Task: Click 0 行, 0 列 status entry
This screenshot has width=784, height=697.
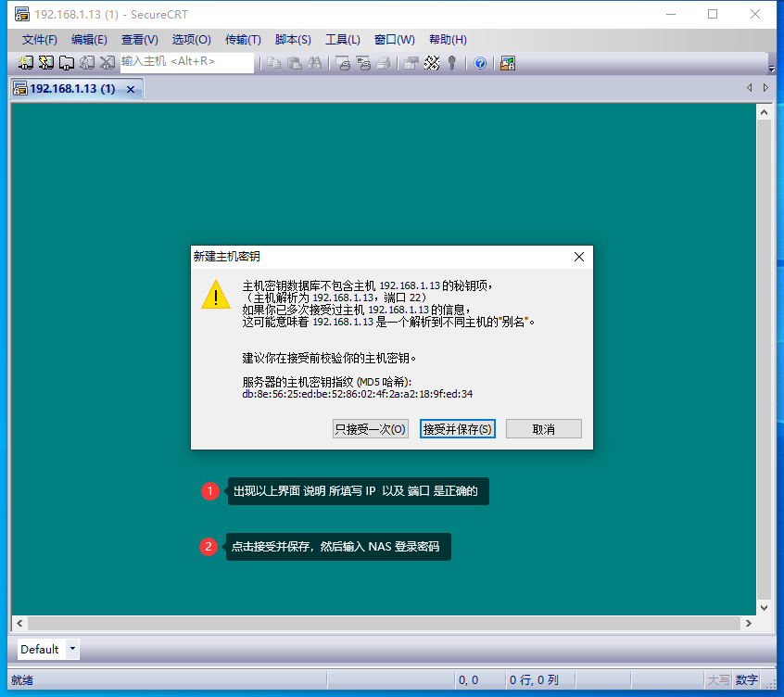Action: pyautogui.click(x=534, y=680)
